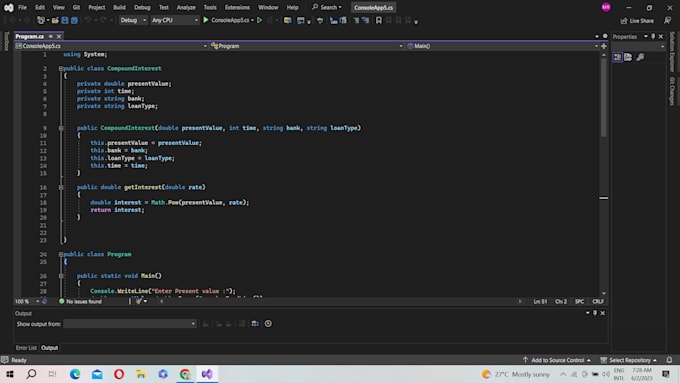Image resolution: width=680 pixels, height=383 pixels.
Task: Open Microsoft Edge from taskbar
Action: [75, 374]
